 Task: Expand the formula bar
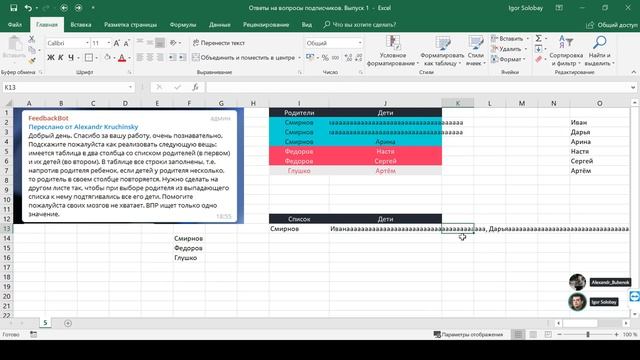[x=633, y=87]
